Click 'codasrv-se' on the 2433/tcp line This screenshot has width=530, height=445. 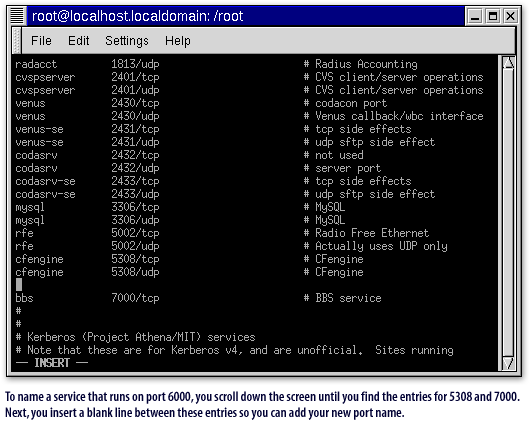pyautogui.click(x=45, y=181)
